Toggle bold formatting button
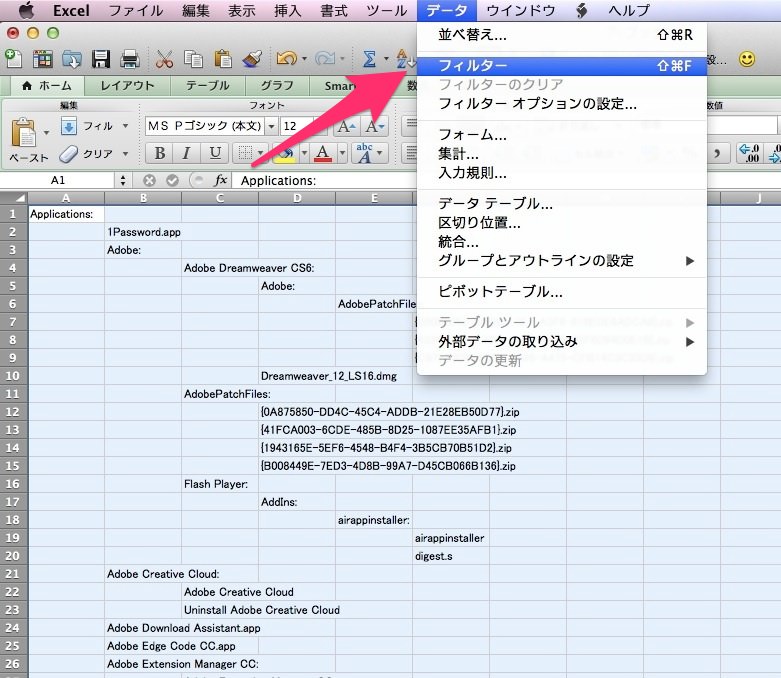 [x=159, y=153]
